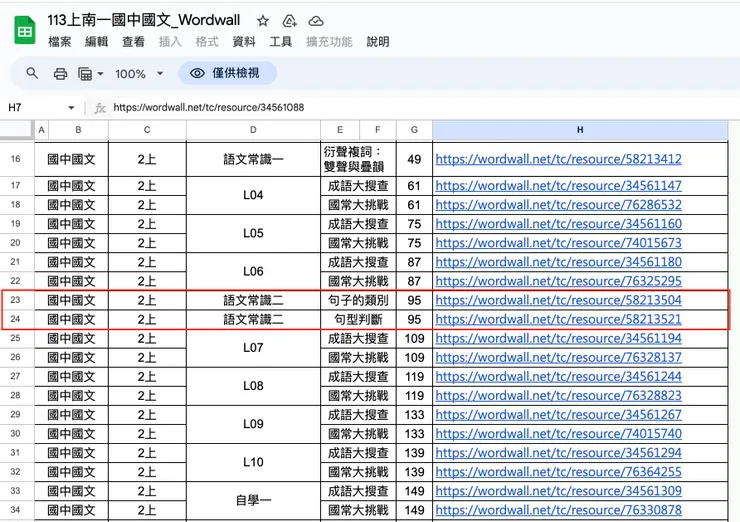Click the formula bar URL text
Image resolution: width=740 pixels, height=522 pixels.
pyautogui.click(x=209, y=108)
